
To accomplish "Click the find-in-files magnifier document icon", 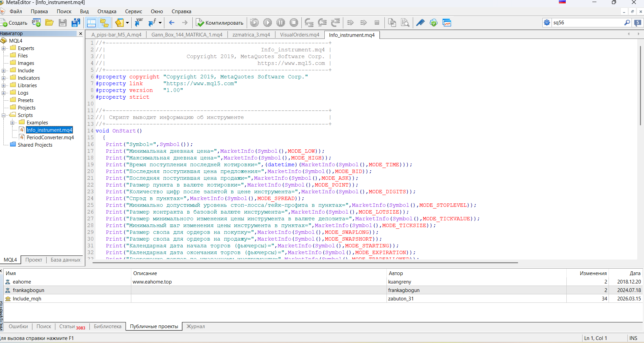I will (405, 23).
